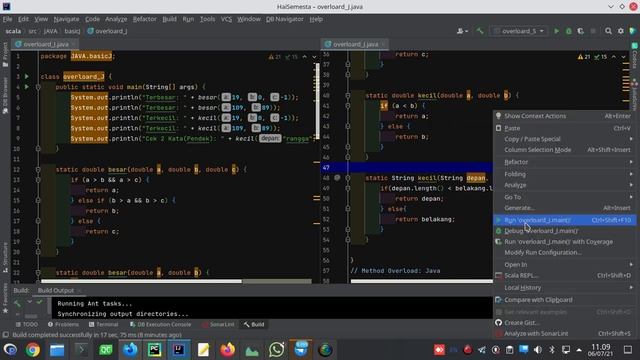
Task: Click the volume icon in system tray
Action: 538,350
